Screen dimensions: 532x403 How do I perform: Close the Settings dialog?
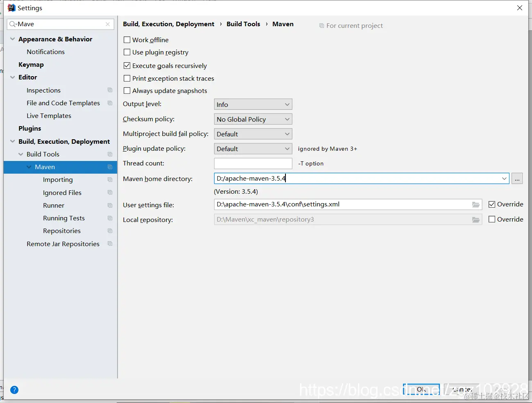(520, 8)
